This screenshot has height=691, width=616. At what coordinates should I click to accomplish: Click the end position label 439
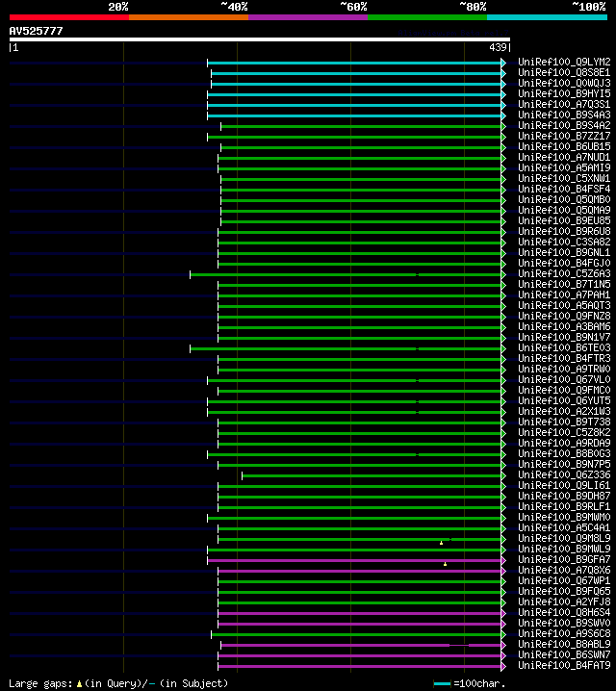[x=498, y=47]
